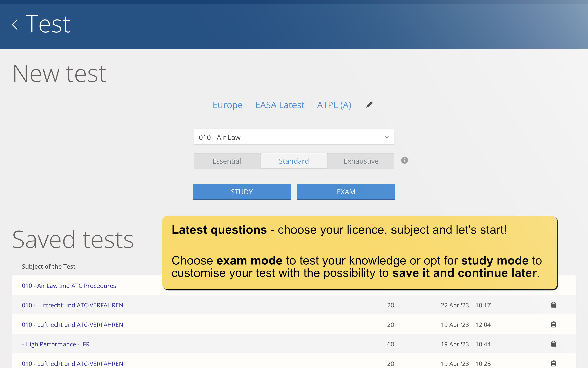Open the bottom Luftrecht und ATC-VERFAHREN saved test
This screenshot has height=368, width=588.
pos(72,363)
